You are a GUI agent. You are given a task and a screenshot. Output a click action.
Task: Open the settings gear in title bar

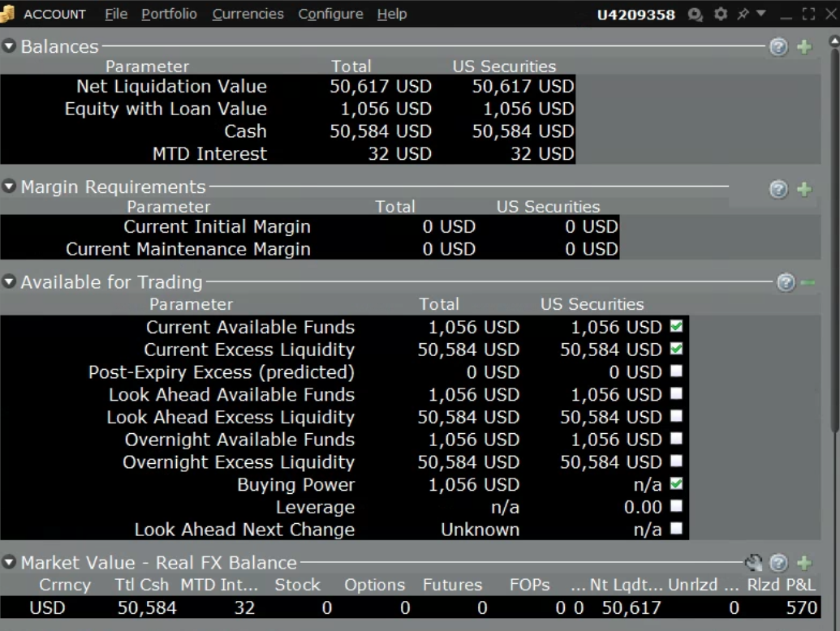(x=720, y=14)
